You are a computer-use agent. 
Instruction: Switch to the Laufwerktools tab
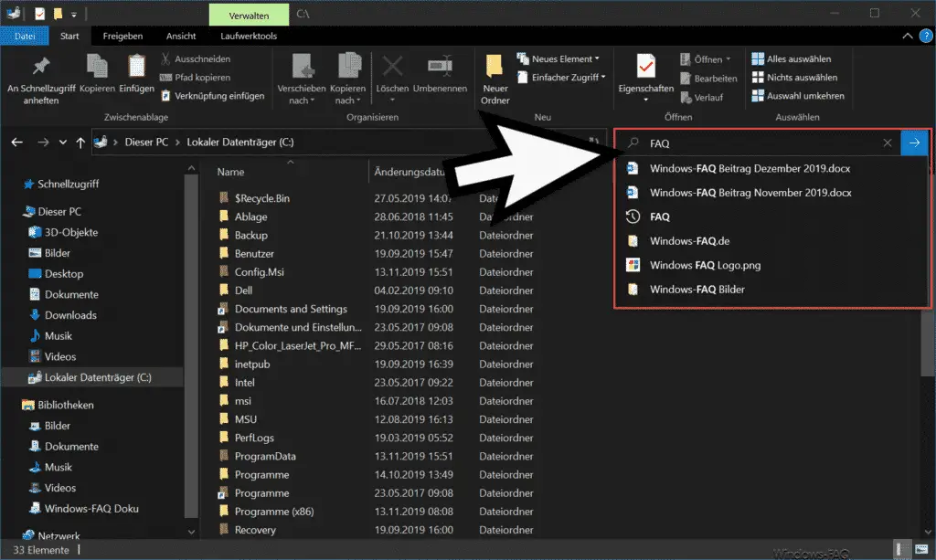point(249,36)
